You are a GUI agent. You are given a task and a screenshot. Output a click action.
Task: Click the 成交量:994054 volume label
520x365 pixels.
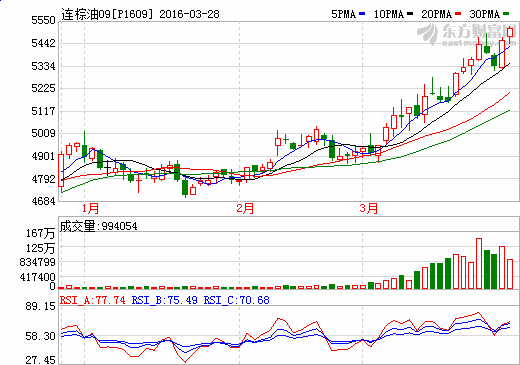[x=98, y=226]
